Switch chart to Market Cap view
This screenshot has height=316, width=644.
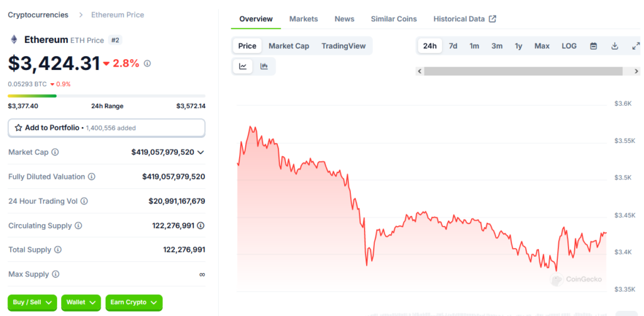point(289,46)
